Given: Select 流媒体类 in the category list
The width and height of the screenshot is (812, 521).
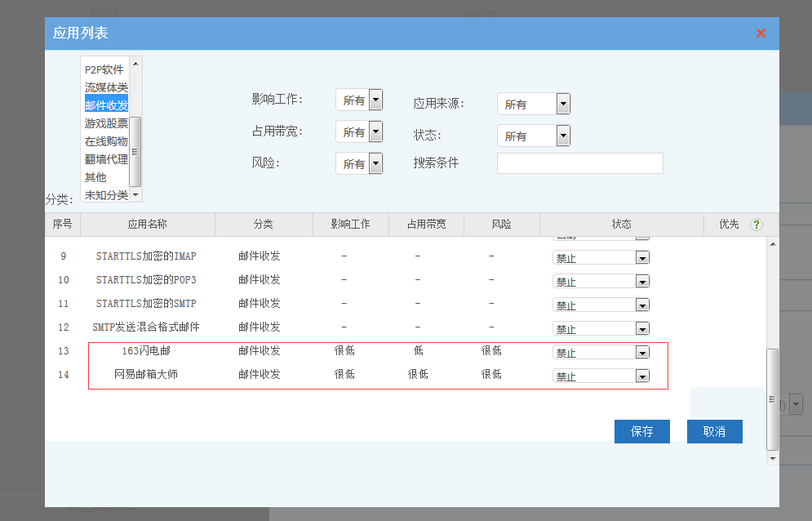Looking at the screenshot, I should pyautogui.click(x=106, y=87).
